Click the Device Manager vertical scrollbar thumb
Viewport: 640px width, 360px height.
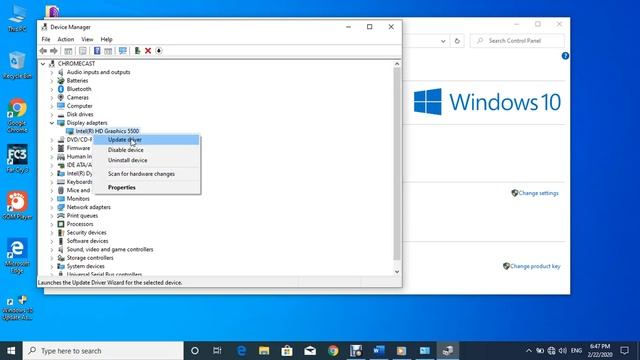click(397, 163)
